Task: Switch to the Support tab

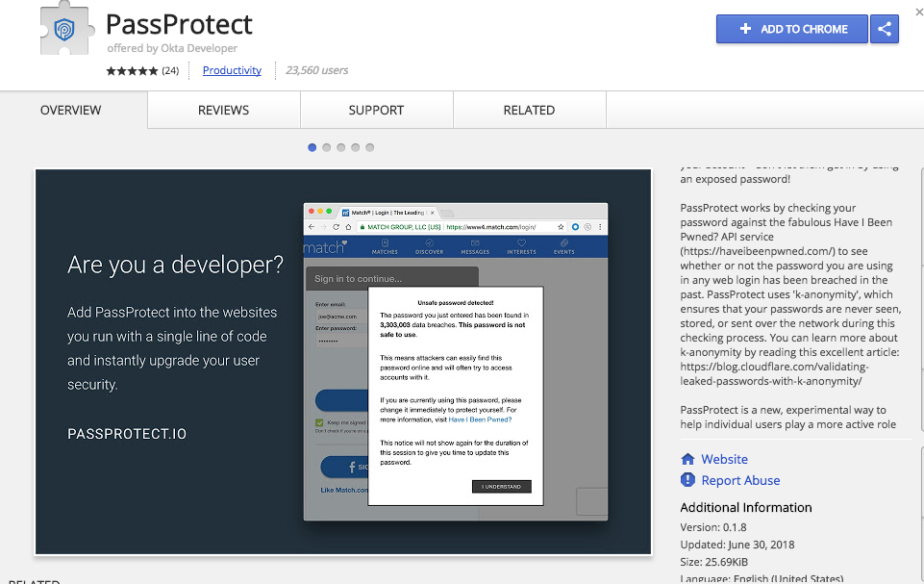Action: 376,110
